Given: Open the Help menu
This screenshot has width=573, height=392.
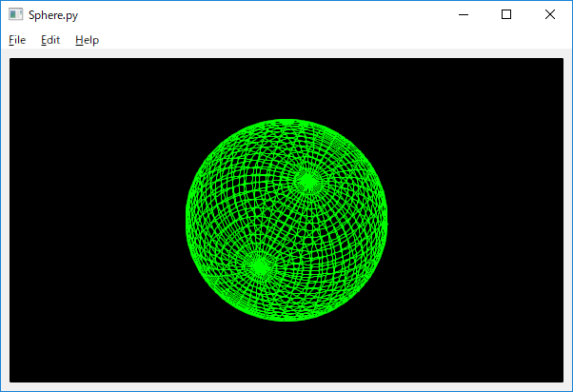Looking at the screenshot, I should [87, 40].
